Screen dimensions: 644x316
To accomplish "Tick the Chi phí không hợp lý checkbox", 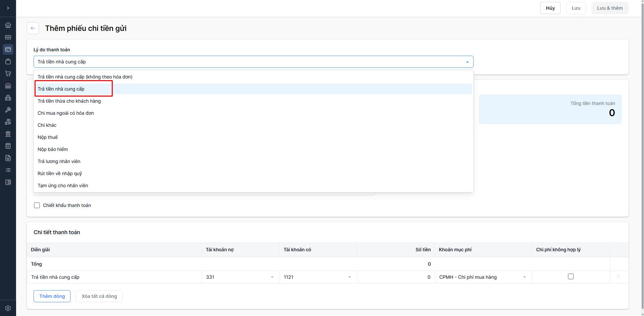I will point(571,276).
